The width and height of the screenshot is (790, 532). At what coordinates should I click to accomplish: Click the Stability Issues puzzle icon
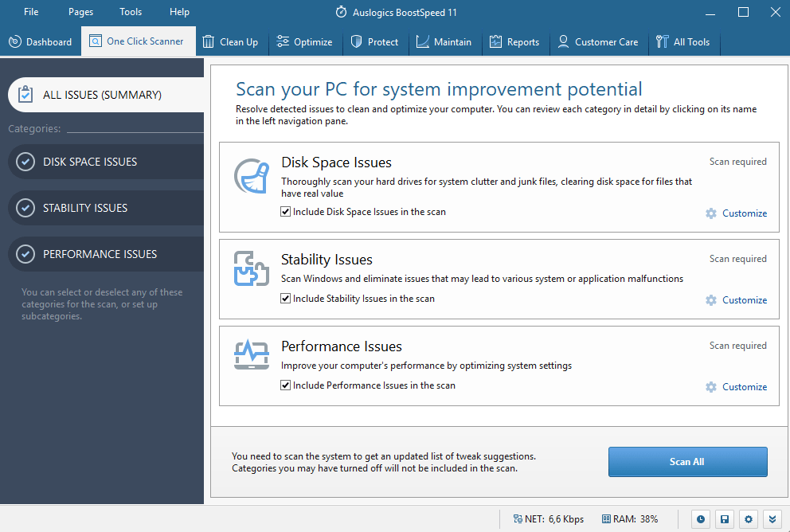(x=252, y=268)
